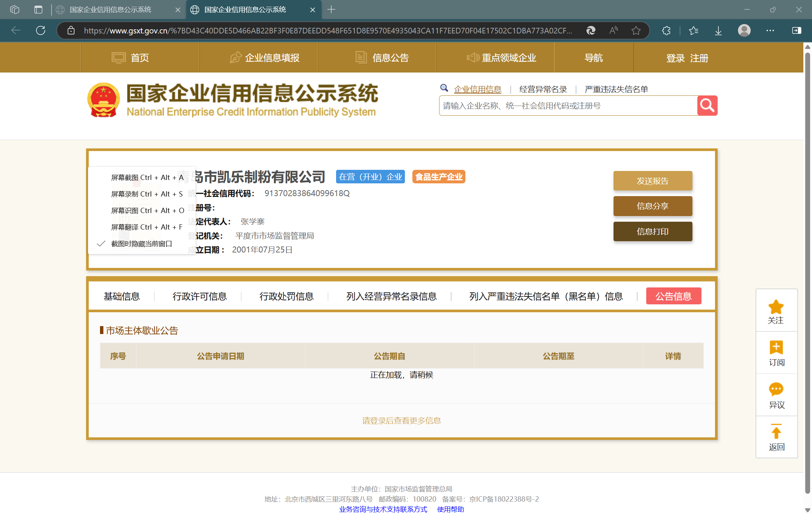Switch to 列入严重违法失信名单（黑名单）信息 tab

tap(546, 296)
